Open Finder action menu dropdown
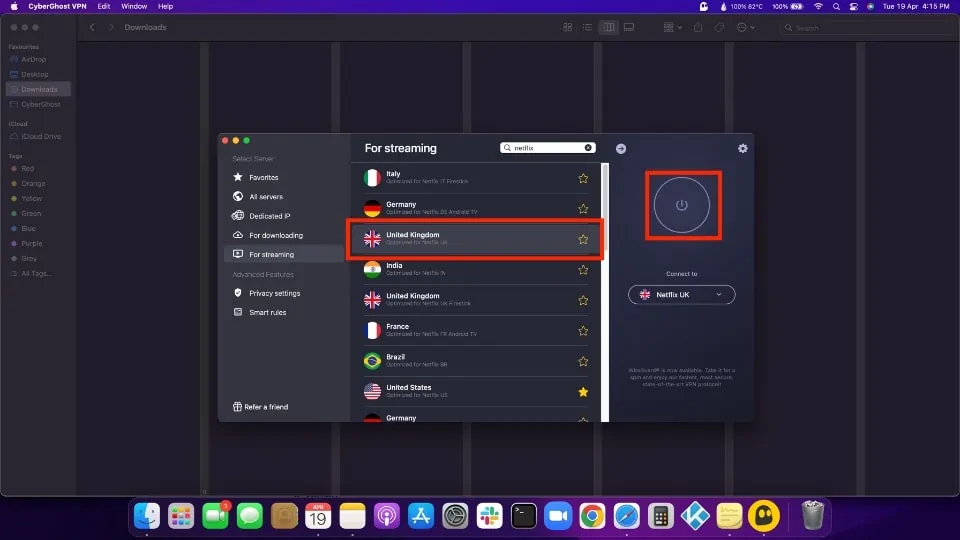The width and height of the screenshot is (960, 540). 746,27
